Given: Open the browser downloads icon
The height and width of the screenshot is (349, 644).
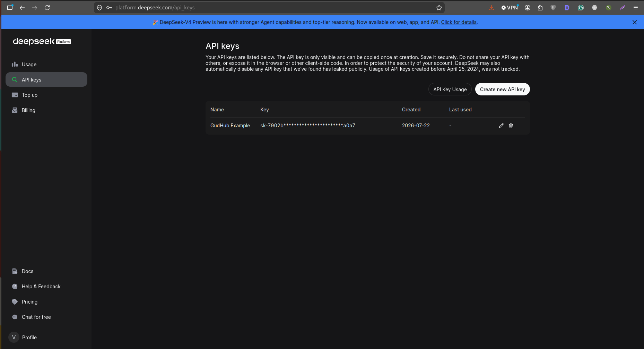Looking at the screenshot, I should point(491,8).
